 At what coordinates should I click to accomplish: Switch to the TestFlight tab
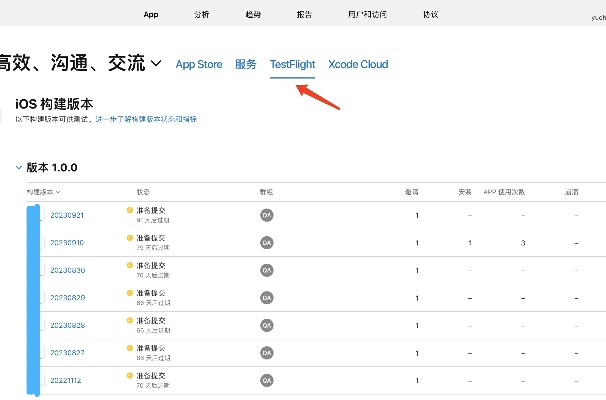[x=292, y=65]
